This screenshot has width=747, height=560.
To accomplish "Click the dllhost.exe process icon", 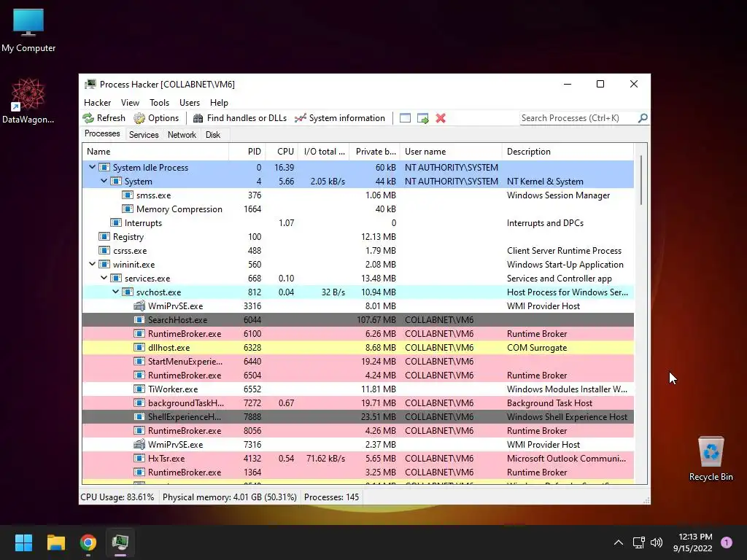I will point(139,348).
